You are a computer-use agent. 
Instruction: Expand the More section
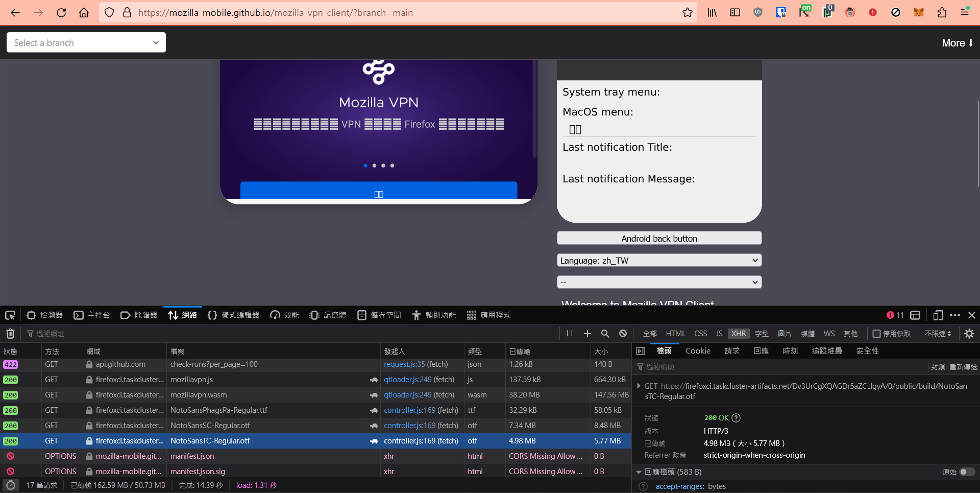coord(958,43)
